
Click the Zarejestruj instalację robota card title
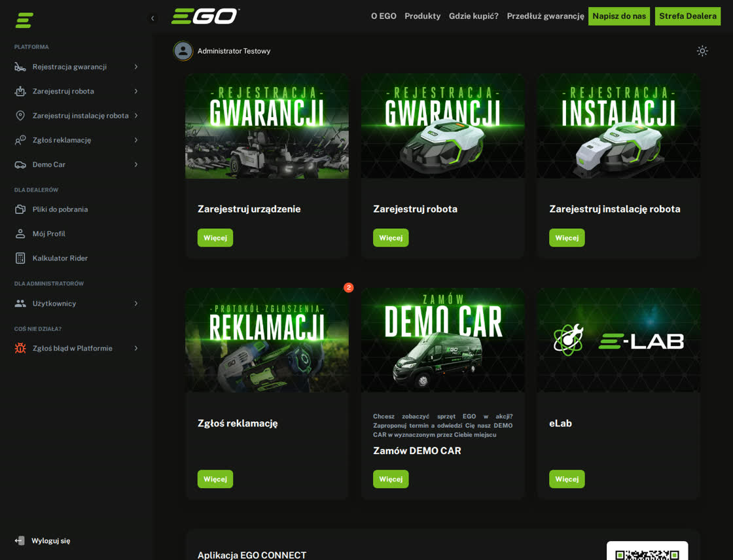pos(615,209)
